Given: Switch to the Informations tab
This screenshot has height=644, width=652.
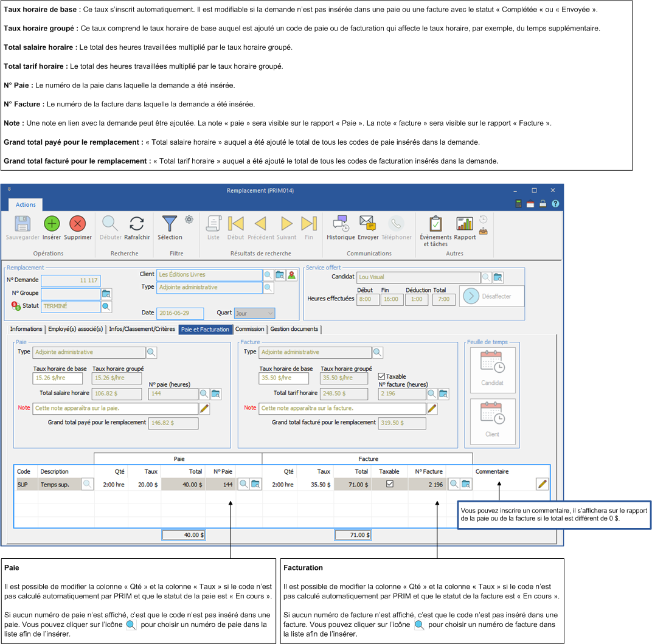Looking at the screenshot, I should click(x=26, y=329).
